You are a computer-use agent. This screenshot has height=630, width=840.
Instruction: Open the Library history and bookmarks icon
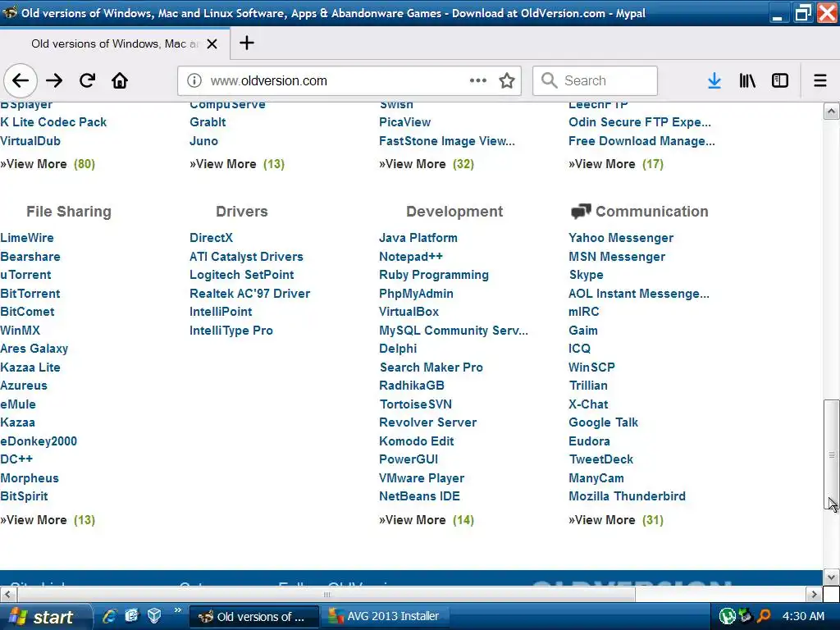tap(747, 81)
